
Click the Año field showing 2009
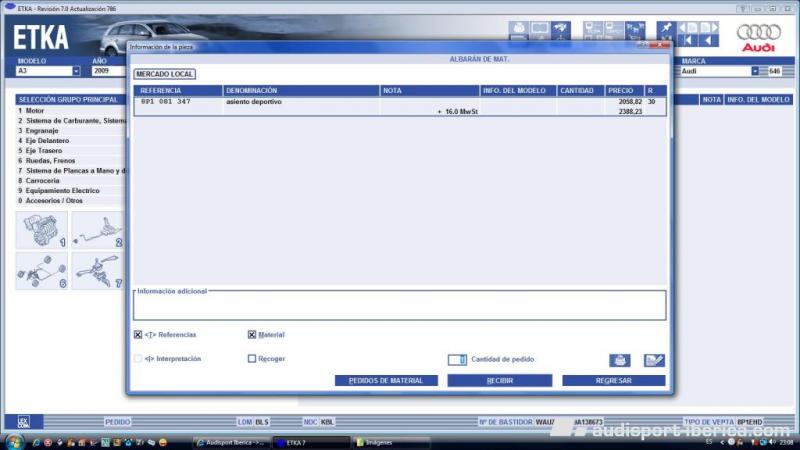(x=109, y=71)
